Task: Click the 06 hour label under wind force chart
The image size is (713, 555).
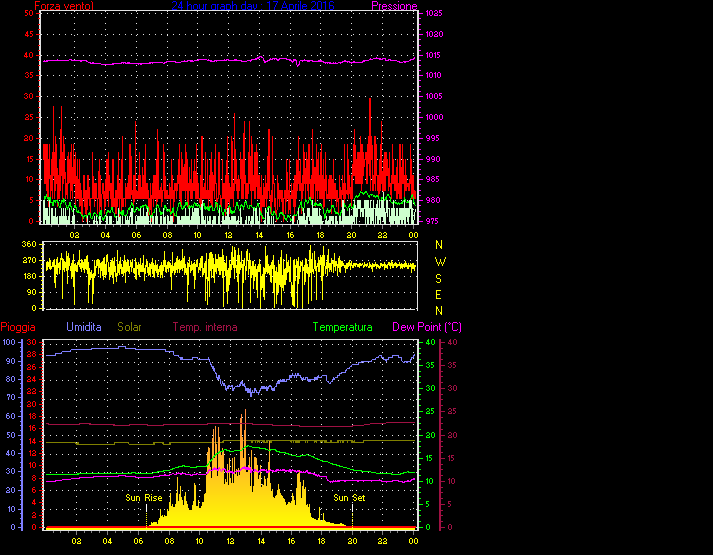Action: click(x=136, y=235)
